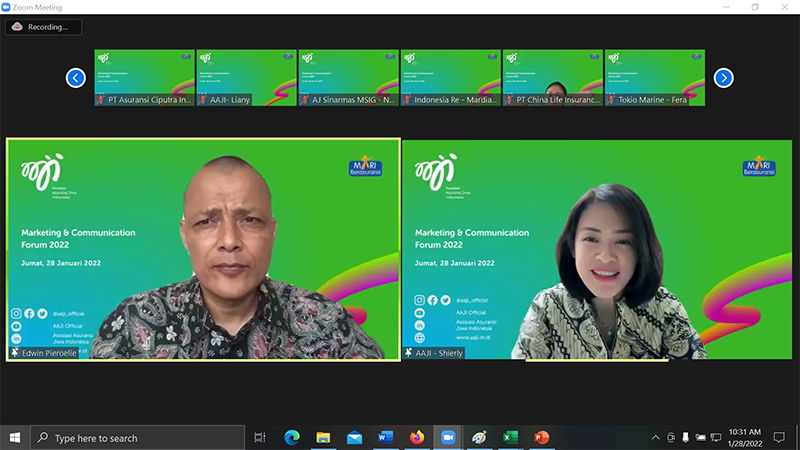Click the Type here to search box
This screenshot has width=800, height=450.
(137, 438)
